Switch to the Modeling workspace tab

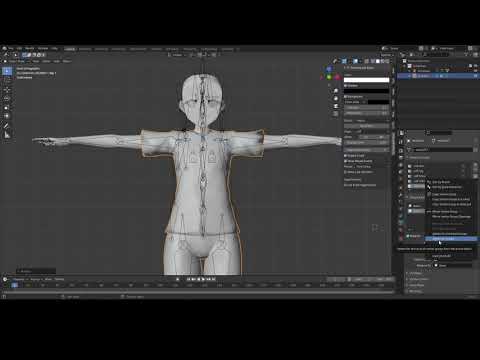pos(85,49)
